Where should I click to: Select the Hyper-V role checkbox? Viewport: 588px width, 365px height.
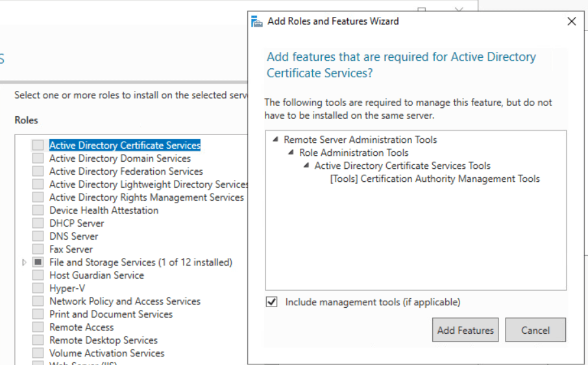38,288
